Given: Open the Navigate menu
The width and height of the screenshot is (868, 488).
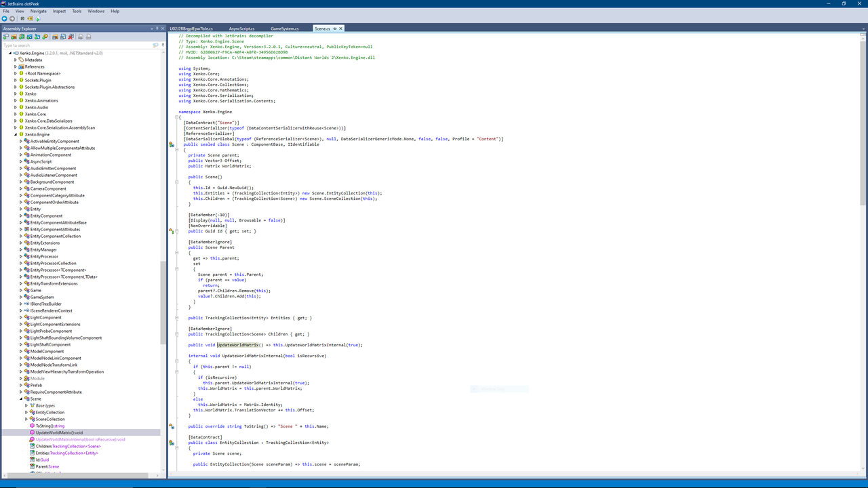Looking at the screenshot, I should [x=39, y=11].
